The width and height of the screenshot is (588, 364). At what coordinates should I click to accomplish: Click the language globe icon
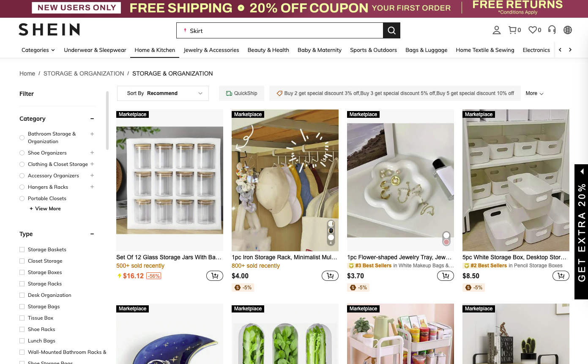click(567, 30)
